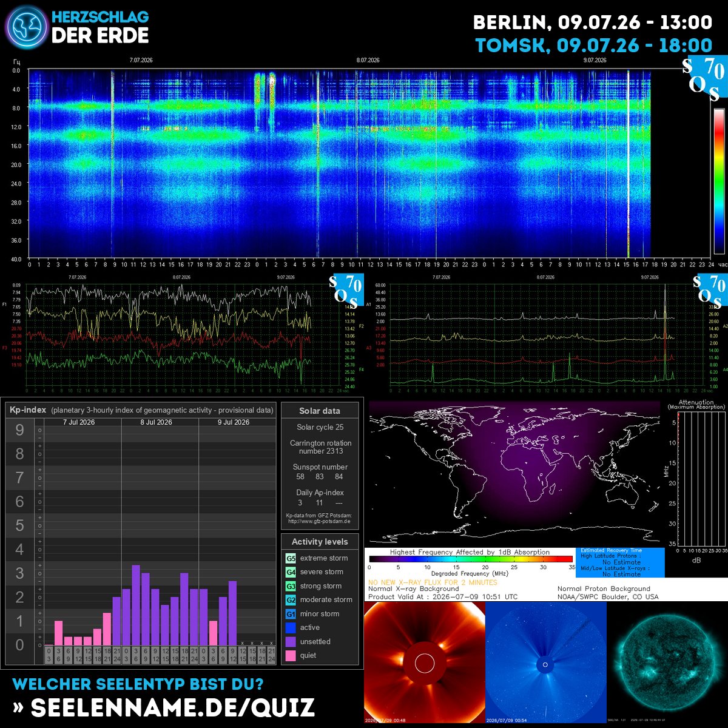The height and width of the screenshot is (728, 728).
Task: Click the 'Гц' frequency axis label
Action: (x=16, y=61)
